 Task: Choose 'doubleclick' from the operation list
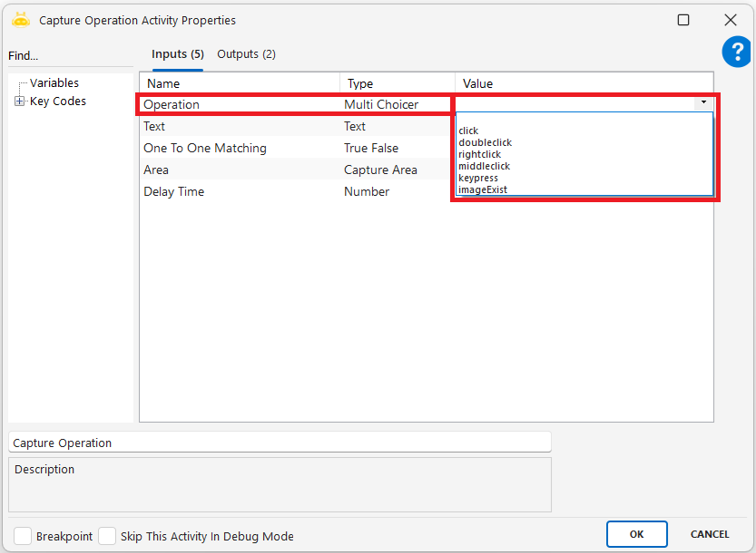tap(485, 143)
